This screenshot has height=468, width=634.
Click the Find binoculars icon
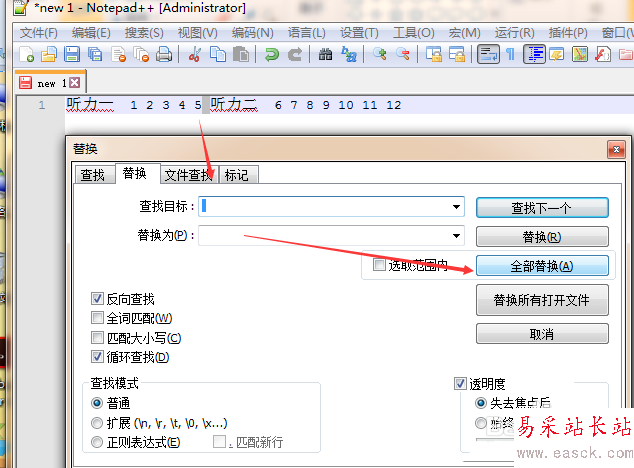[x=325, y=54]
